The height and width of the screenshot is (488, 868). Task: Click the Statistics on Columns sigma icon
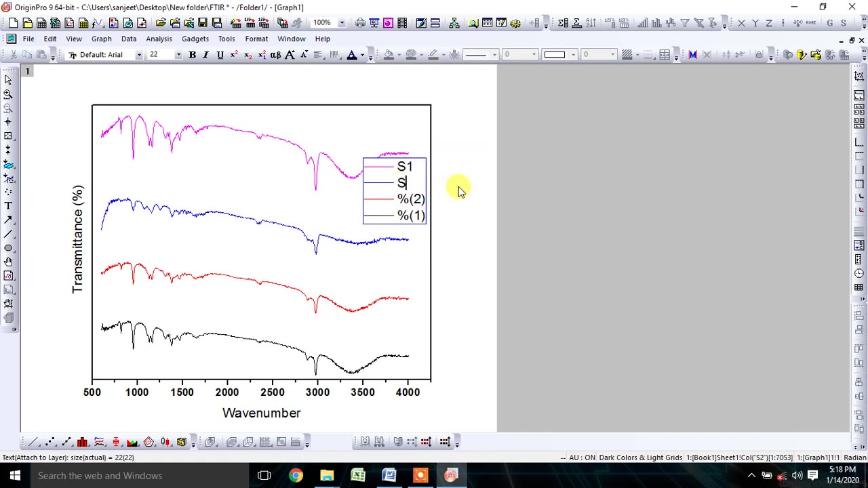pos(563,23)
